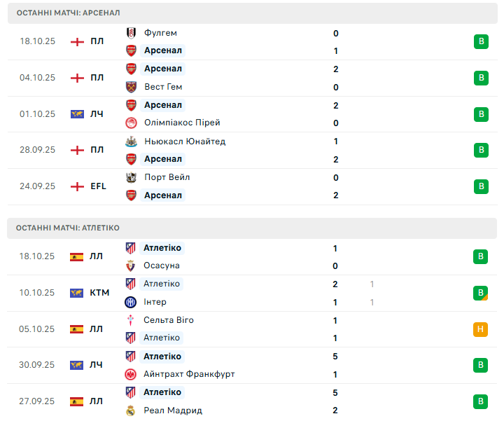
Task: Click the Inter club crest icon
Action: [x=131, y=303]
